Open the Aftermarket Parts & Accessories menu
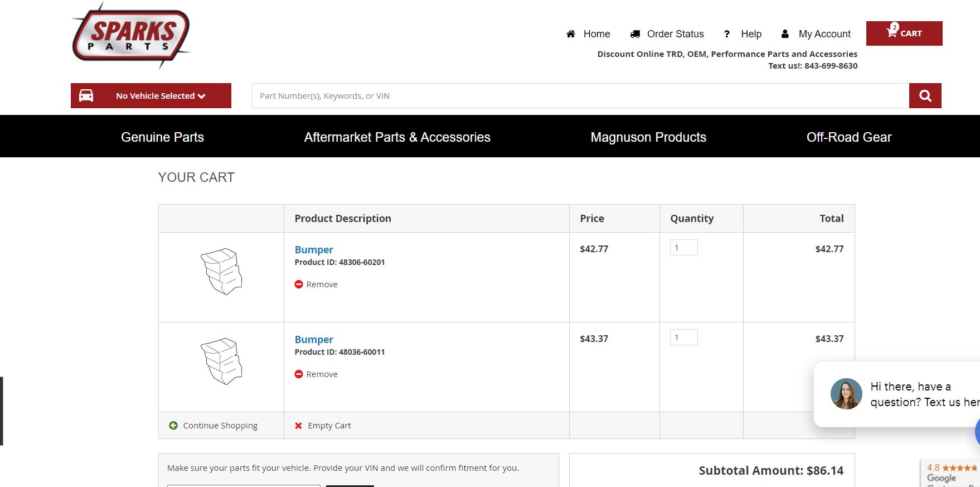The image size is (980, 487). point(397,137)
